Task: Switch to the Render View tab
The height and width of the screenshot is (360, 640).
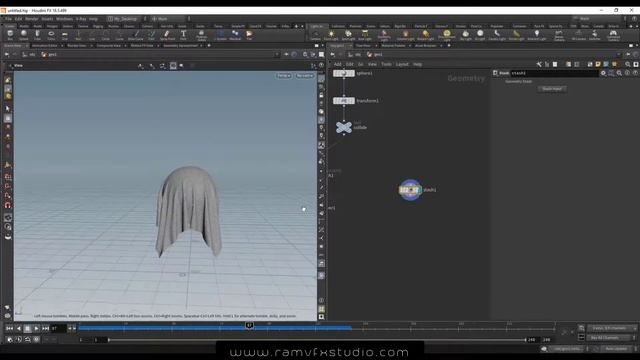Action: tap(77, 46)
